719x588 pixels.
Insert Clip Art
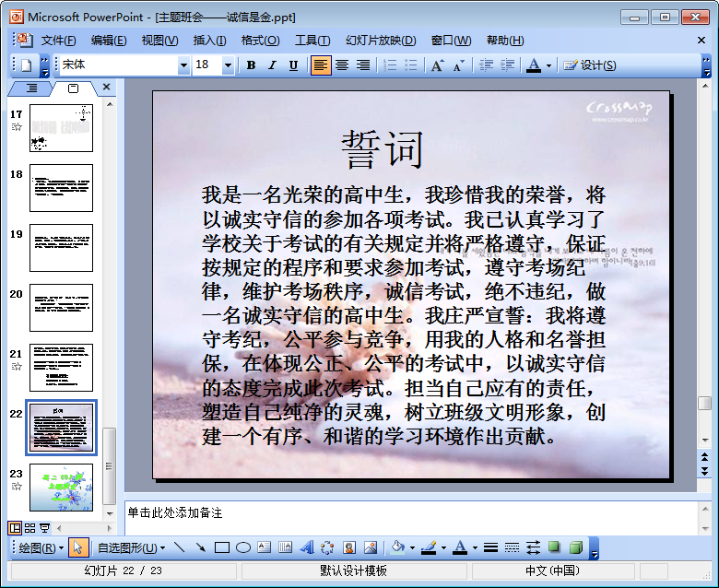tap(349, 547)
